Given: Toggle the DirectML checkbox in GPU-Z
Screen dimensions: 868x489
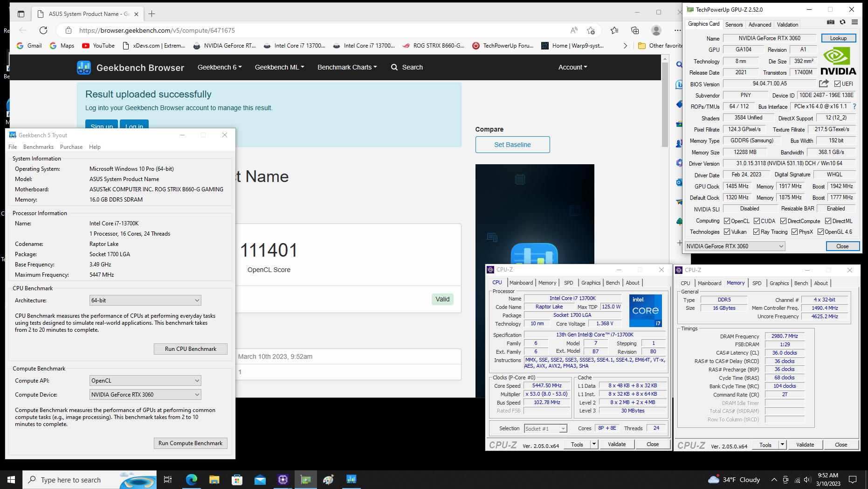Looking at the screenshot, I should click(828, 221).
